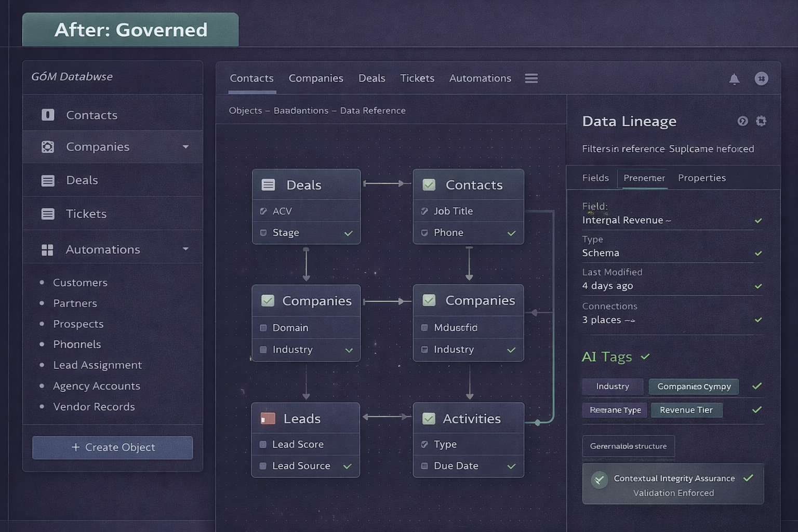The height and width of the screenshot is (532, 798).
Task: Click the Create Object button
Action: 113,447
